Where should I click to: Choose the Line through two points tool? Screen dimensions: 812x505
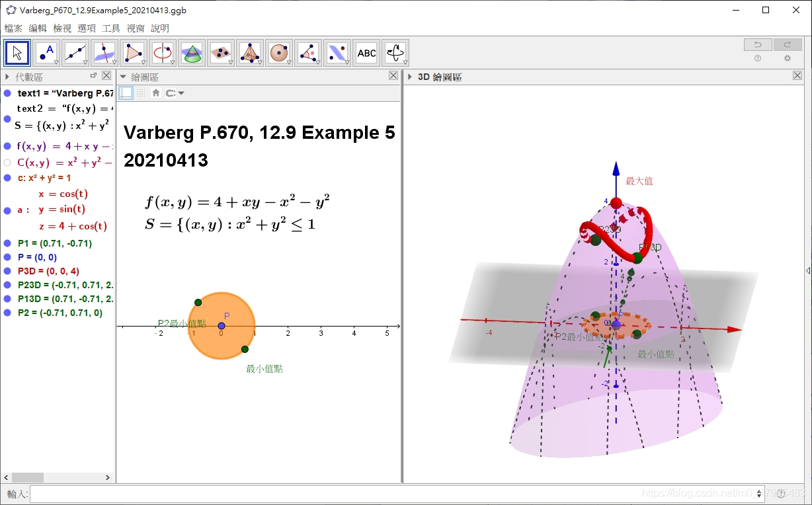[x=75, y=53]
